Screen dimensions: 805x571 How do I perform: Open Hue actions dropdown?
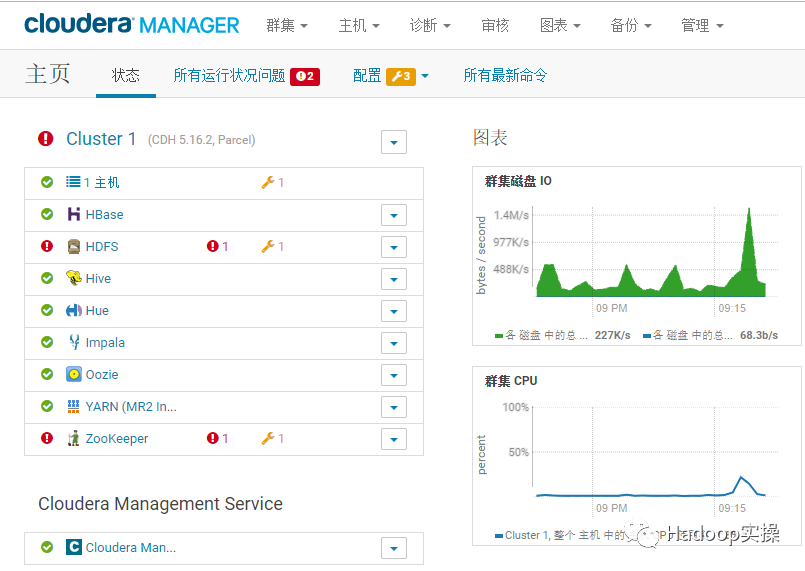click(394, 311)
